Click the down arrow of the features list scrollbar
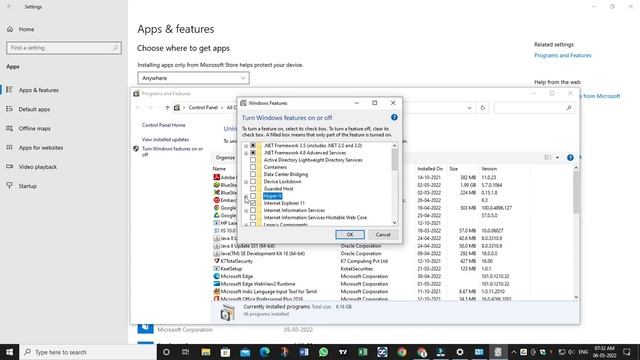The image size is (640, 360). [x=394, y=222]
